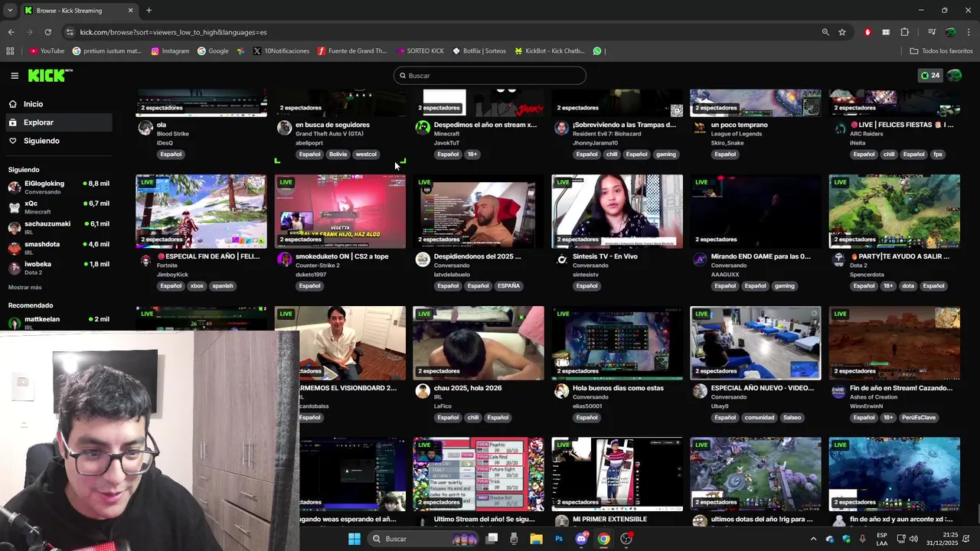The height and width of the screenshot is (551, 980).
Task: Open Photoshop from the taskbar
Action: pos(559,539)
